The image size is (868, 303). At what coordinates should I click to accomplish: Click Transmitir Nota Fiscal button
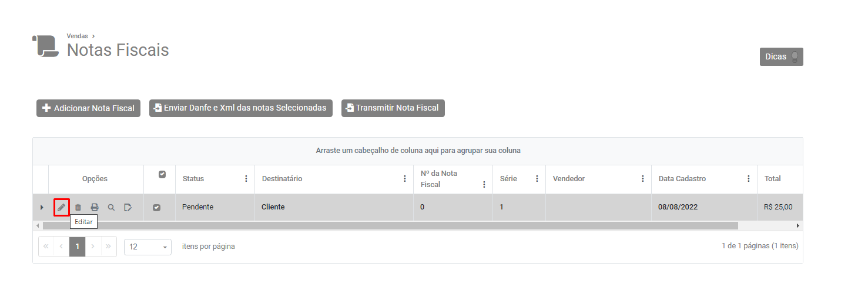point(393,108)
